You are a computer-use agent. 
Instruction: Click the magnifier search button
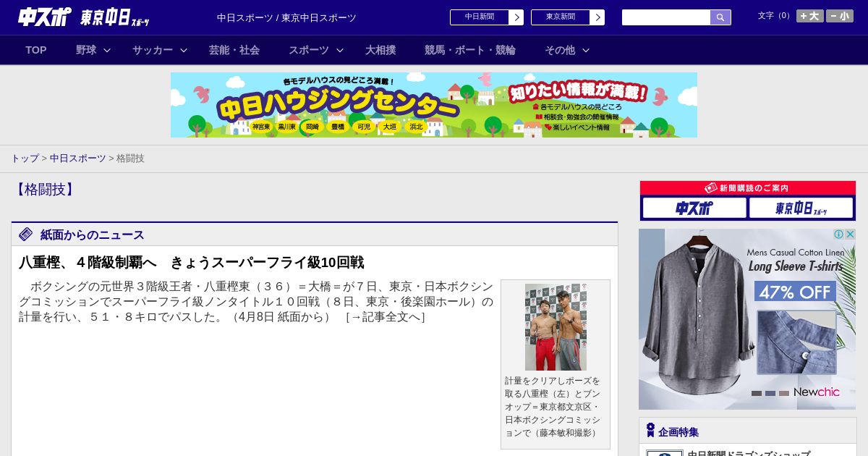(720, 17)
